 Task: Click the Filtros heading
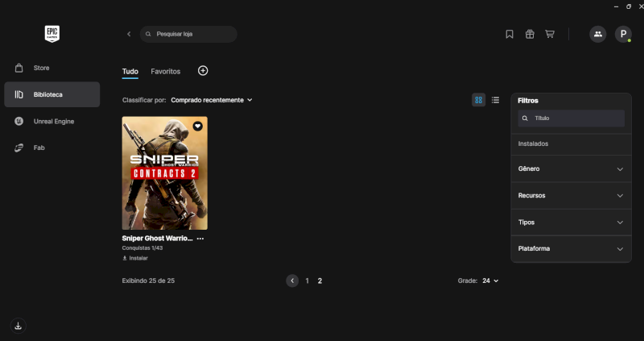click(528, 101)
